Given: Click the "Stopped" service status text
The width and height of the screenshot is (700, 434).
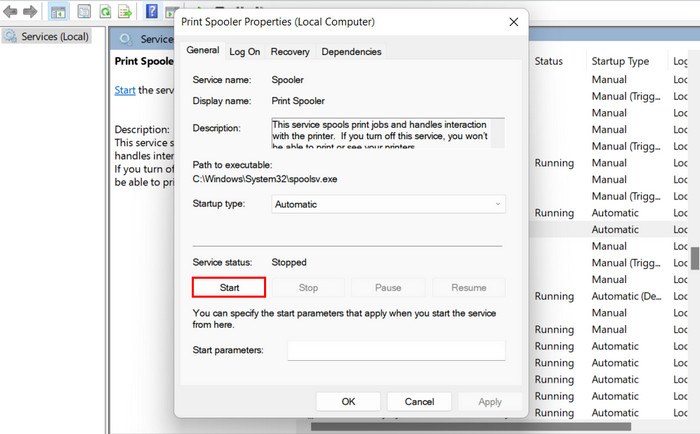Looking at the screenshot, I should coord(289,263).
